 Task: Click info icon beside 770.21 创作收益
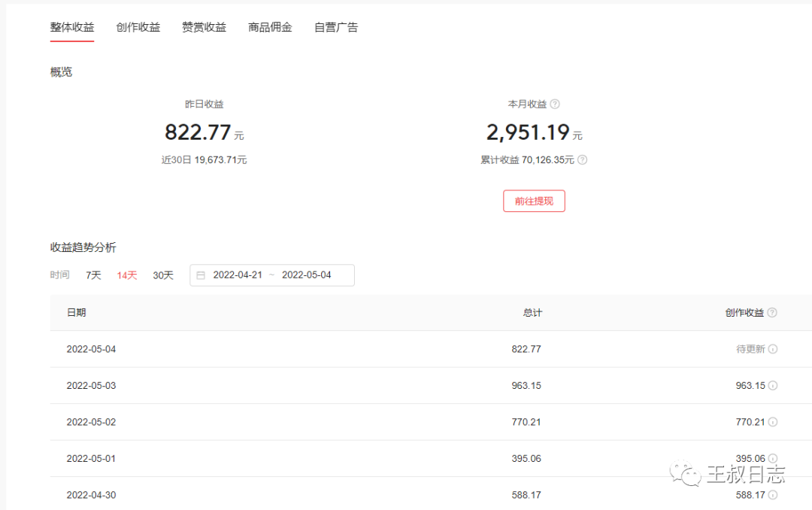pos(773,422)
